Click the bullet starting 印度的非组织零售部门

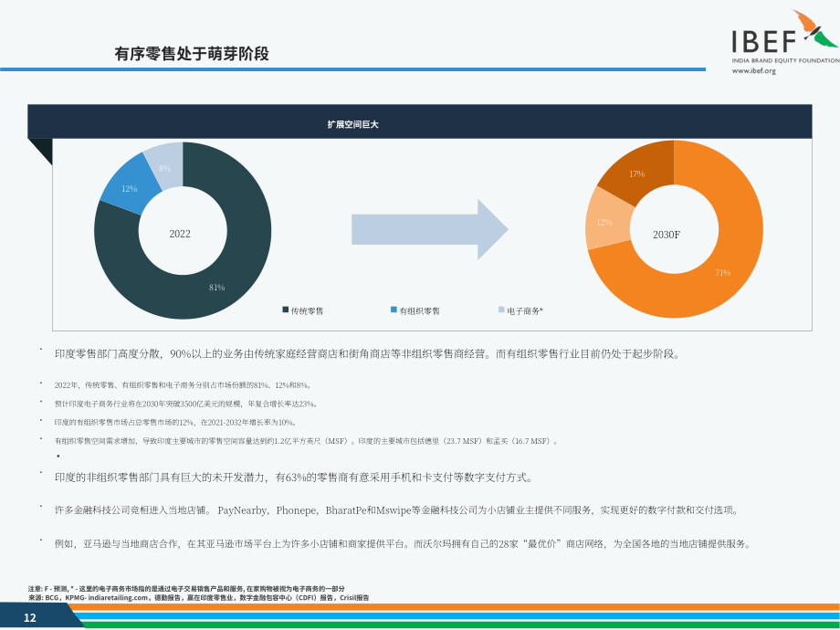(x=294, y=478)
